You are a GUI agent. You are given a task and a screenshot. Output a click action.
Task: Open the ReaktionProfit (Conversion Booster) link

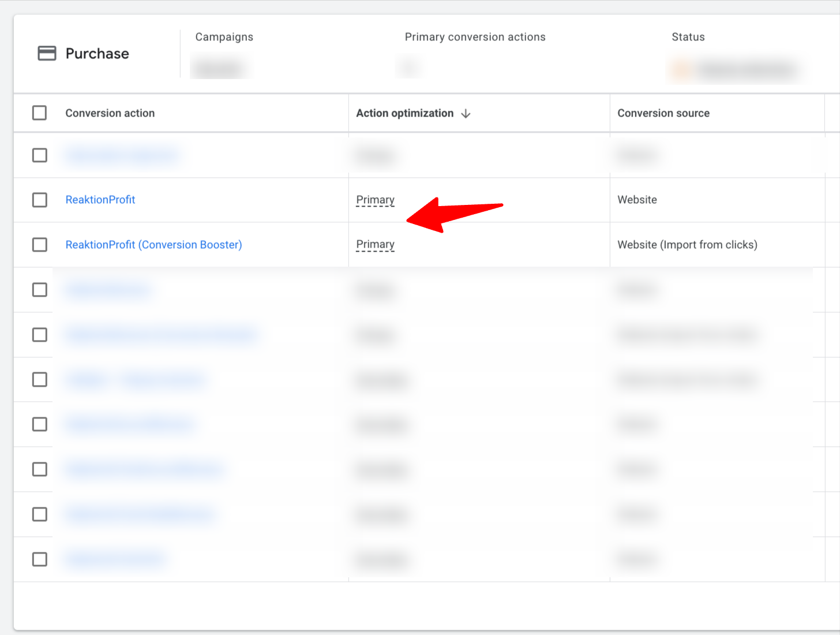pyautogui.click(x=153, y=245)
